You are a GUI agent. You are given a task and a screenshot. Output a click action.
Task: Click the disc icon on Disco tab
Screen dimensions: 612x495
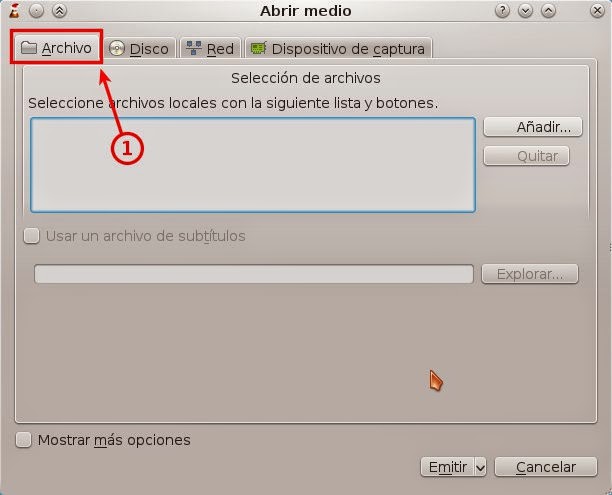click(x=116, y=49)
